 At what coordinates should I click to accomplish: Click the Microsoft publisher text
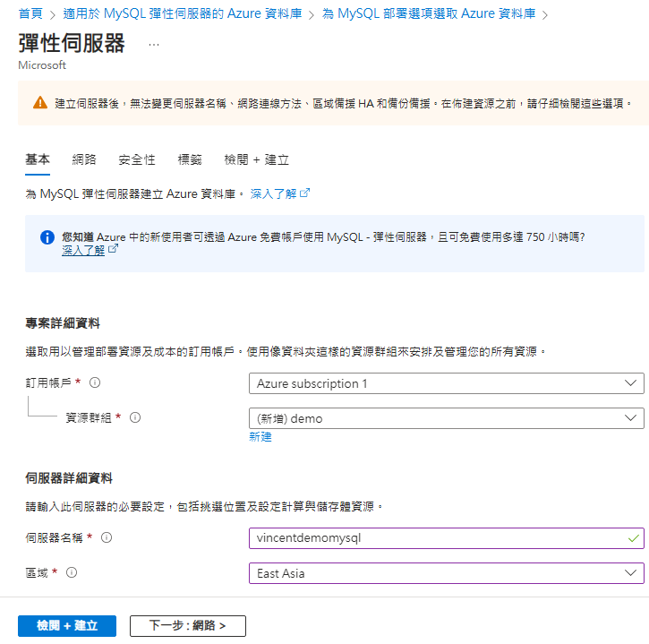coord(42,65)
